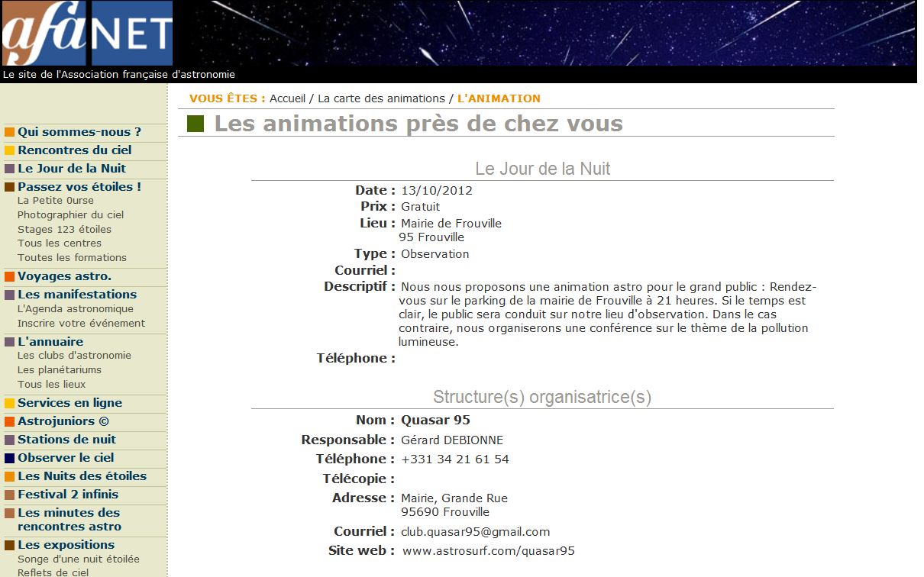924x577 pixels.
Task: Open Les manifestations section
Action: pos(77,295)
